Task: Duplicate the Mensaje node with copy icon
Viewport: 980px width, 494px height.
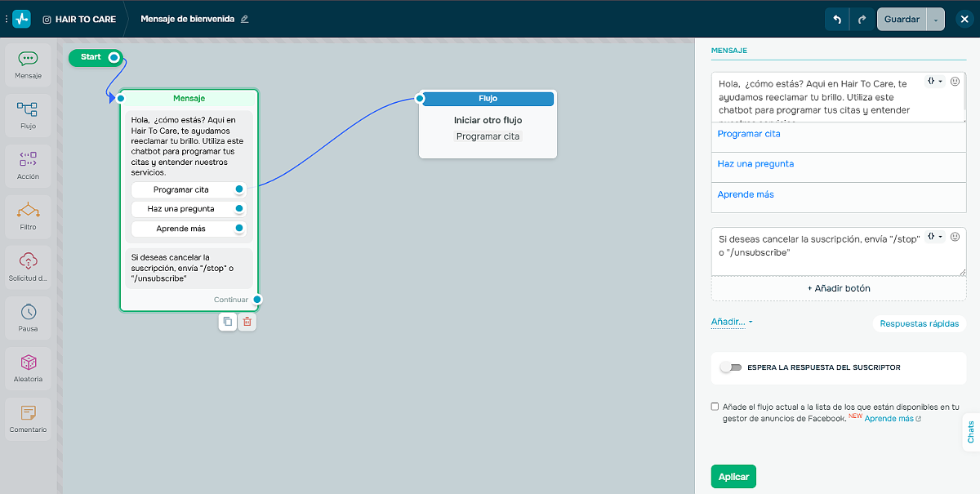Action: (228, 322)
